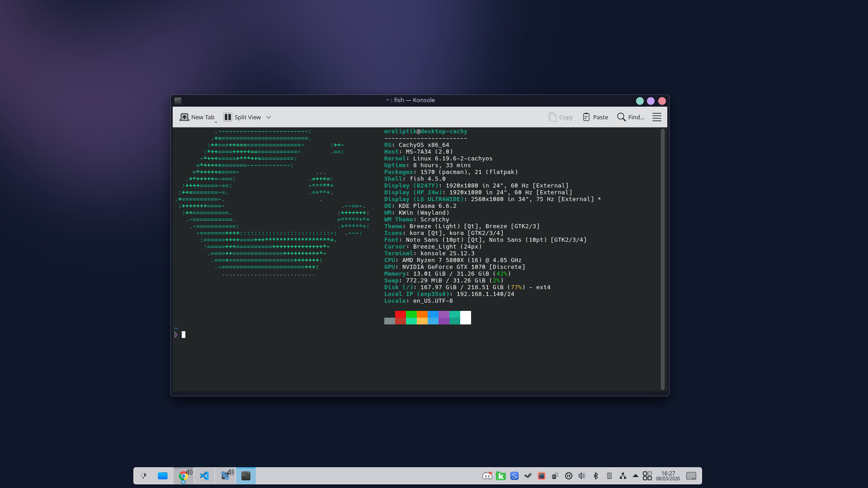Image resolution: width=868 pixels, height=488 pixels.
Task: Open the Dolphin file manager taskbar icon
Action: pyautogui.click(x=163, y=476)
